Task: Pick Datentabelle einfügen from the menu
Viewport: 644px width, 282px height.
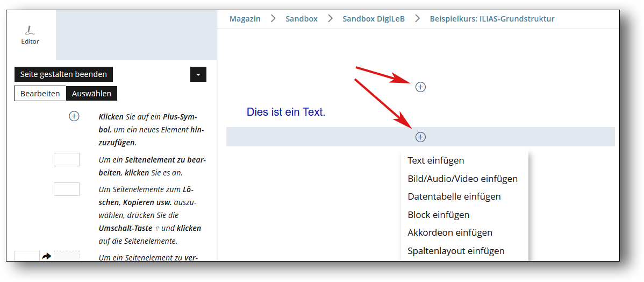Action: 454,196
